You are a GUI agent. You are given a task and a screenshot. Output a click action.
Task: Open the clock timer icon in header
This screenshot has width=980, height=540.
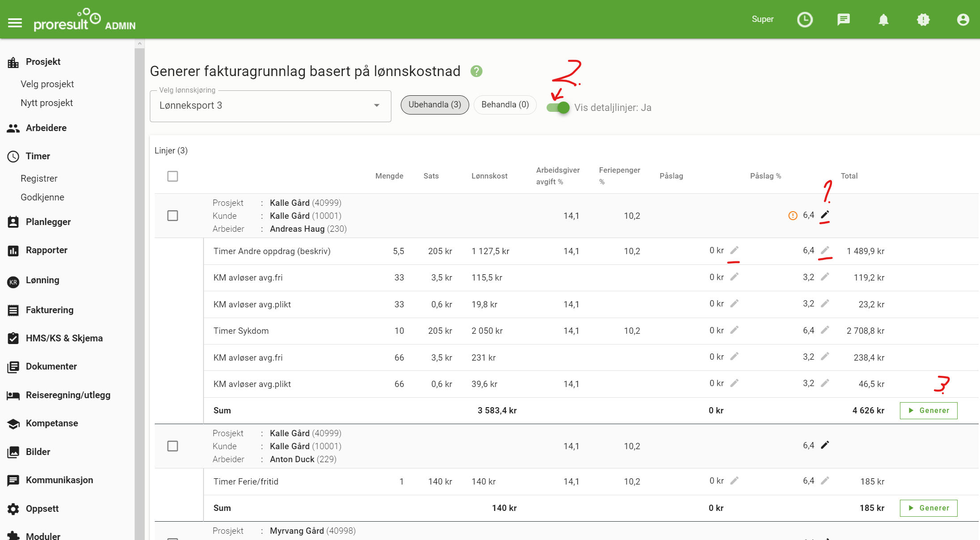(x=805, y=19)
